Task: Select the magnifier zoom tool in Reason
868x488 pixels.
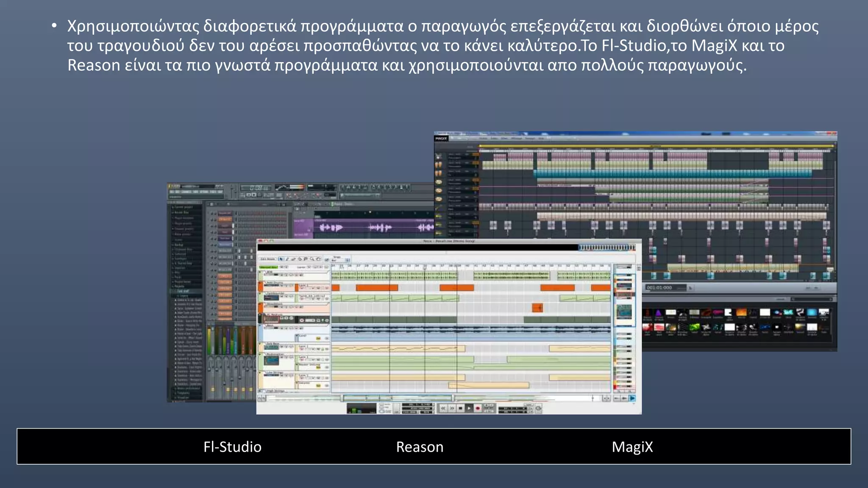Action: pyautogui.click(x=312, y=259)
